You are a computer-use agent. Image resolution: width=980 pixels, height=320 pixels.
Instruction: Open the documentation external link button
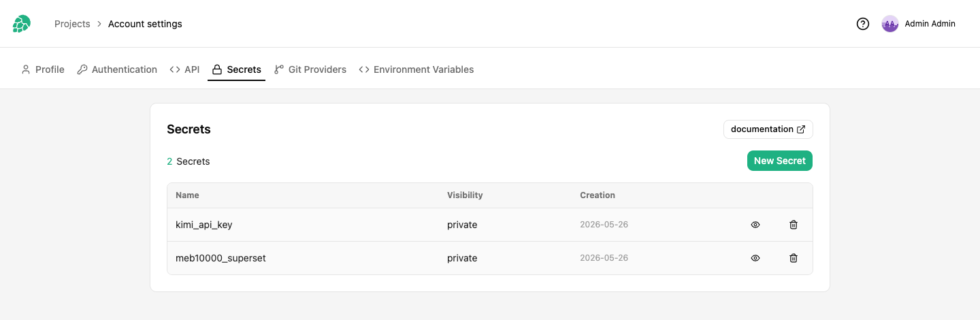[x=768, y=129]
